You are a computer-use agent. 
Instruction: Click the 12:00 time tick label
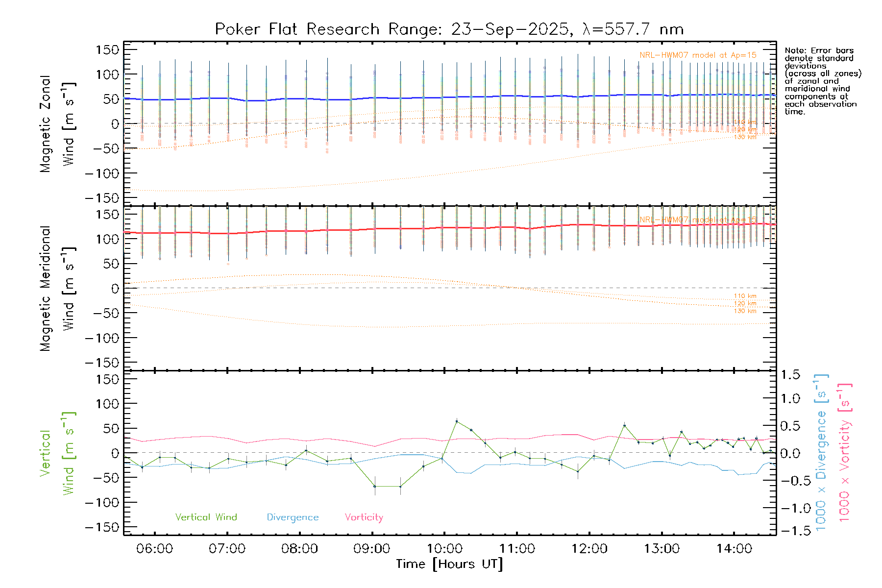[x=589, y=548]
